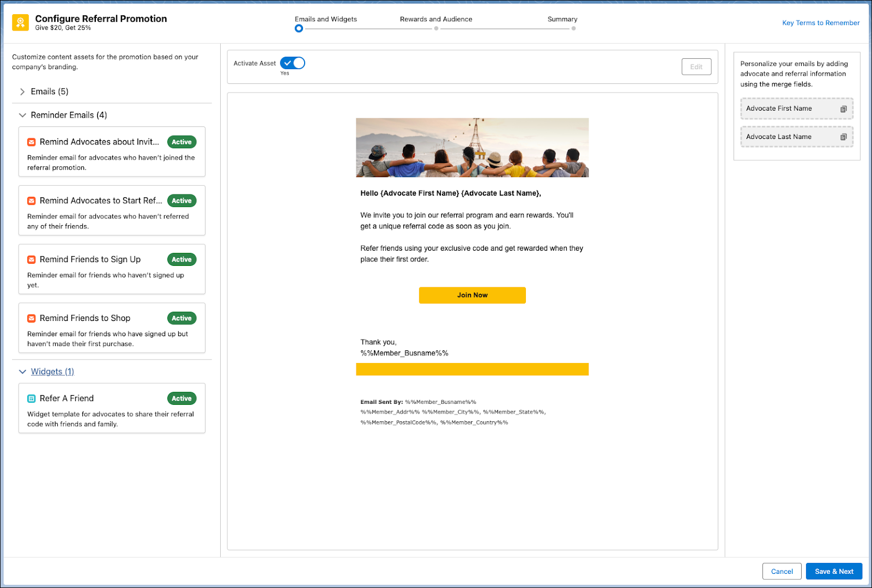Image resolution: width=872 pixels, height=588 pixels.
Task: Click the email icon on Remind Advocates to Start Referring
Action: pyautogui.click(x=32, y=201)
